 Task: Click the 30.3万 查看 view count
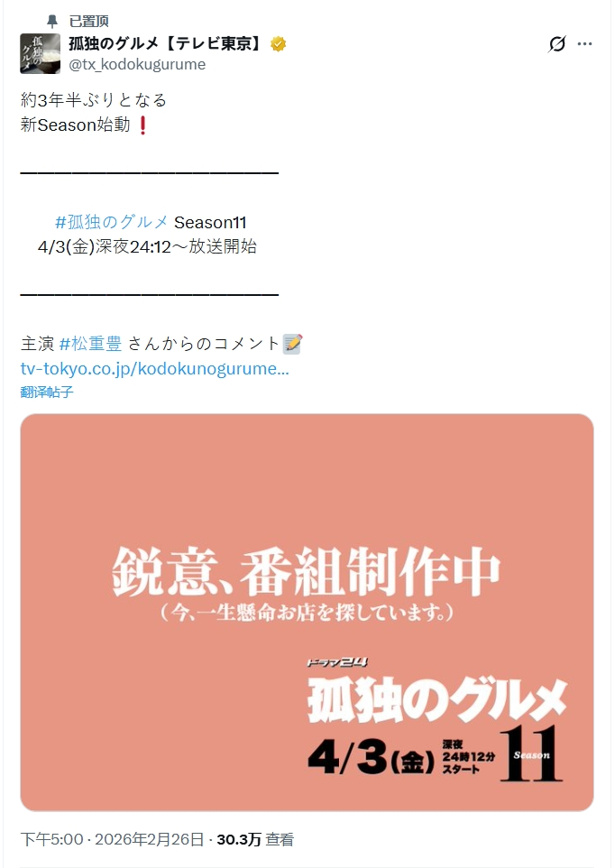click(255, 839)
